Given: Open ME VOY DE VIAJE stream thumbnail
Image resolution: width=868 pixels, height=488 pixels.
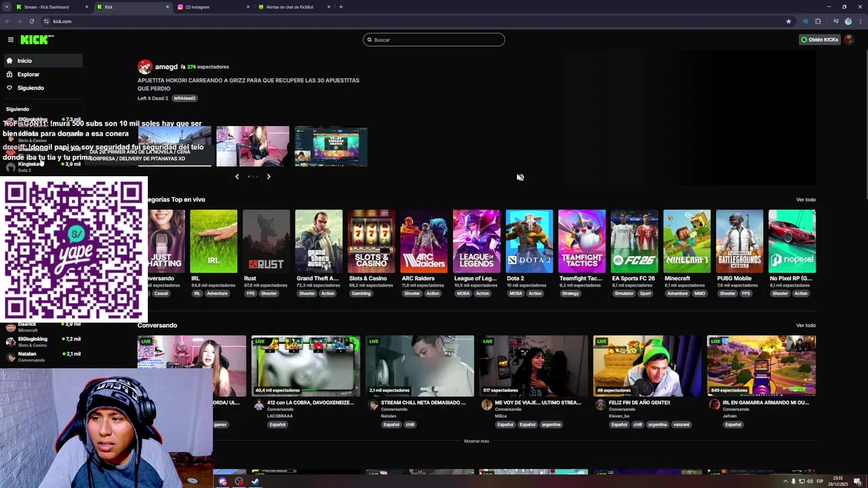Looking at the screenshot, I should pos(534,366).
